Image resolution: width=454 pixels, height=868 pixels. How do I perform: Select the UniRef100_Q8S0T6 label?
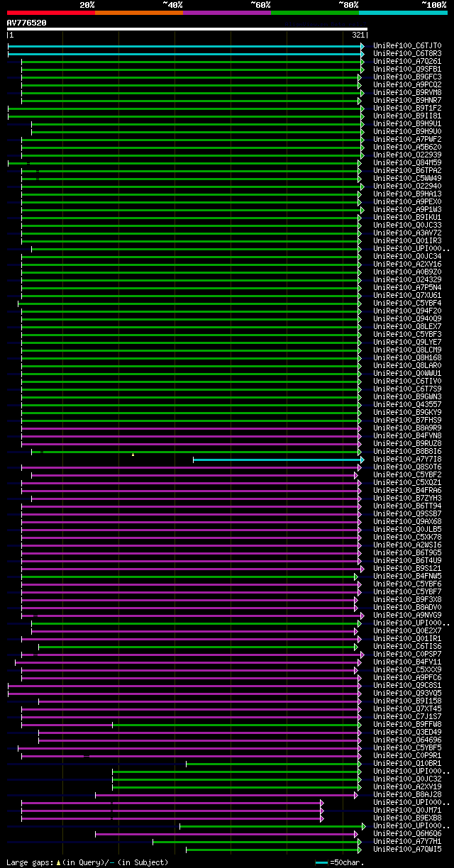(407, 467)
